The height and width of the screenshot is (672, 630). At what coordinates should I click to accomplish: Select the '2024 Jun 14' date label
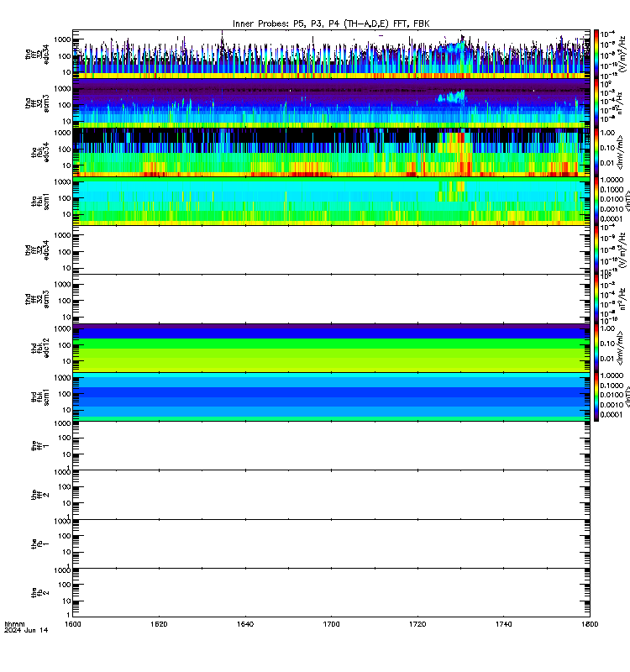tap(26, 630)
